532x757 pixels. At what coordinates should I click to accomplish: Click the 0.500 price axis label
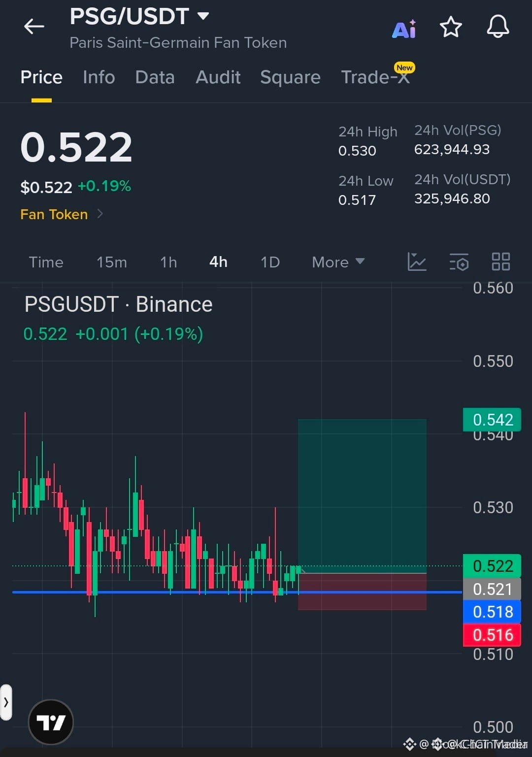pyautogui.click(x=493, y=727)
